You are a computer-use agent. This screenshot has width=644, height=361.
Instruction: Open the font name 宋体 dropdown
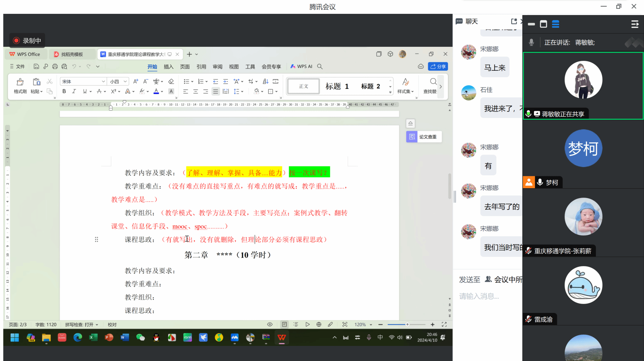103,81
